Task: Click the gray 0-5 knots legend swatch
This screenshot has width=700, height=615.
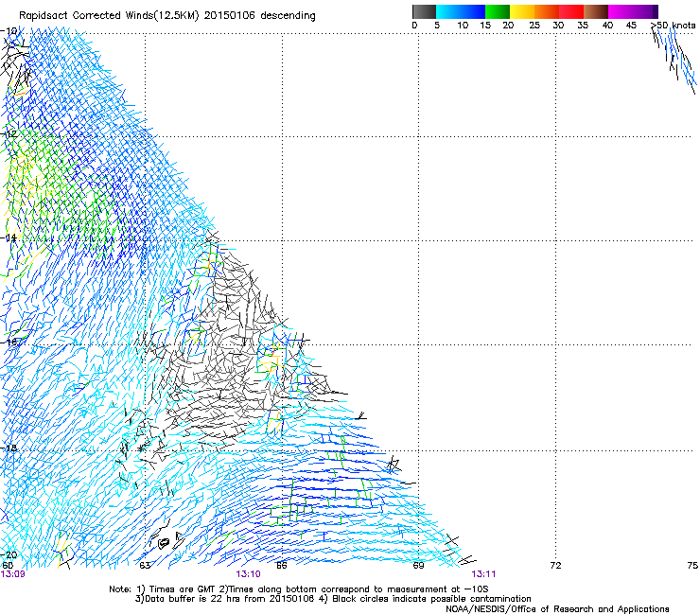Action: (424, 11)
